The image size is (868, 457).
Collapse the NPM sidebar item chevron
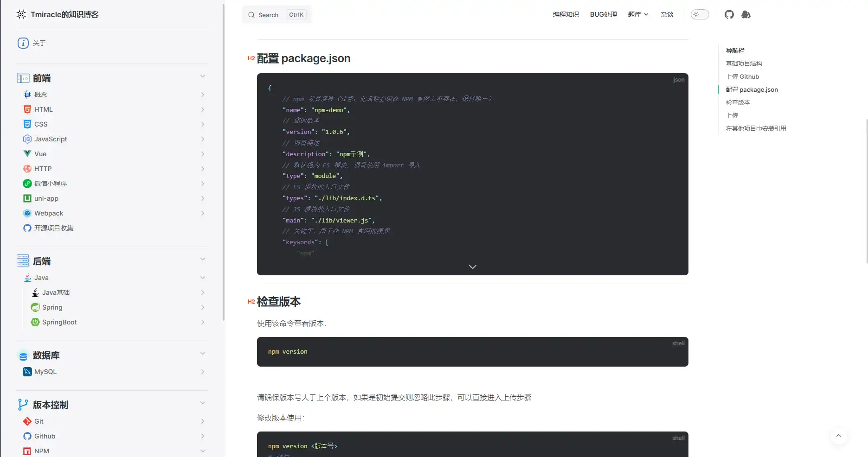click(x=203, y=451)
